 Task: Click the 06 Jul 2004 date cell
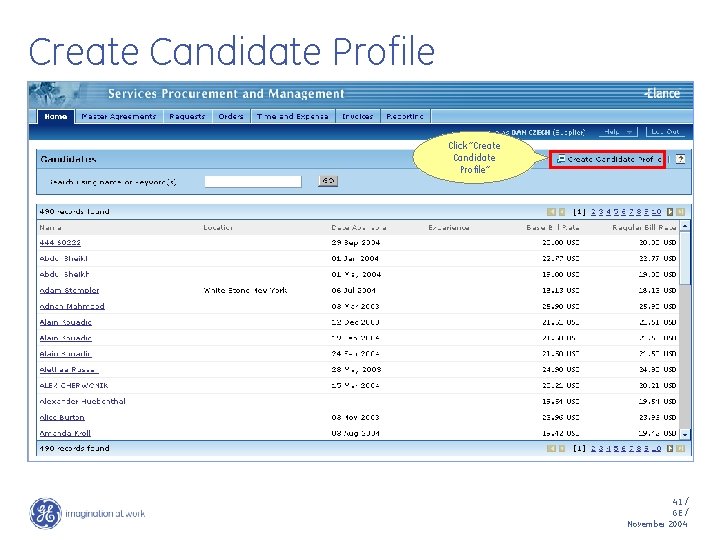click(354, 290)
